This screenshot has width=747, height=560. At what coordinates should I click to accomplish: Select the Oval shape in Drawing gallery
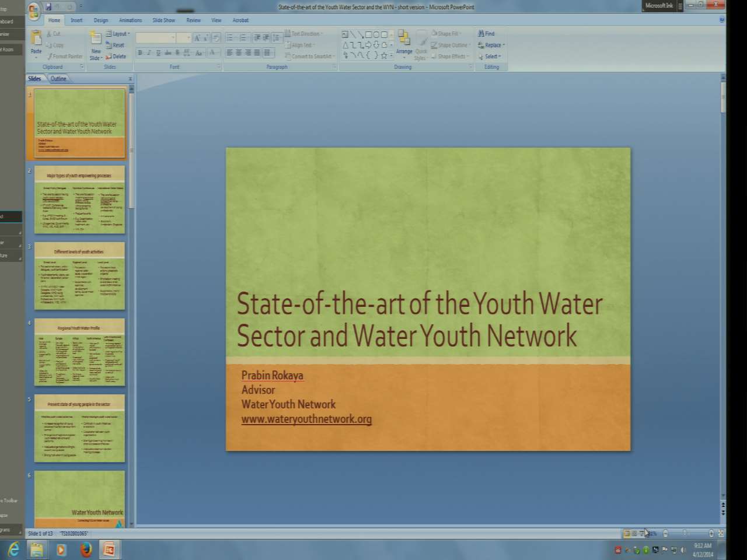click(x=376, y=34)
